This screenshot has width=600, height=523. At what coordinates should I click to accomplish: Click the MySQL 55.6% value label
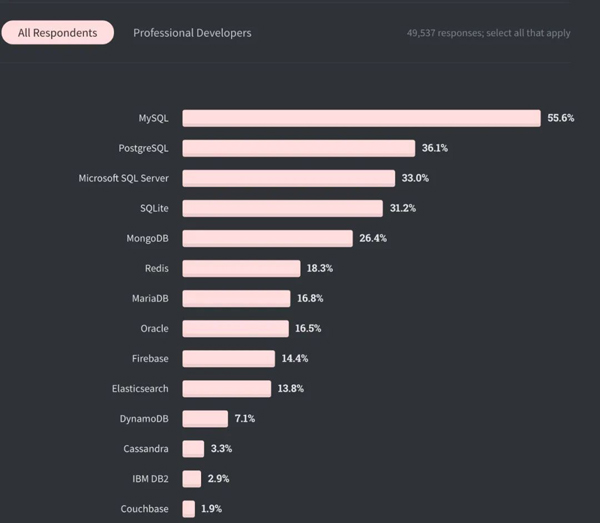(x=561, y=118)
